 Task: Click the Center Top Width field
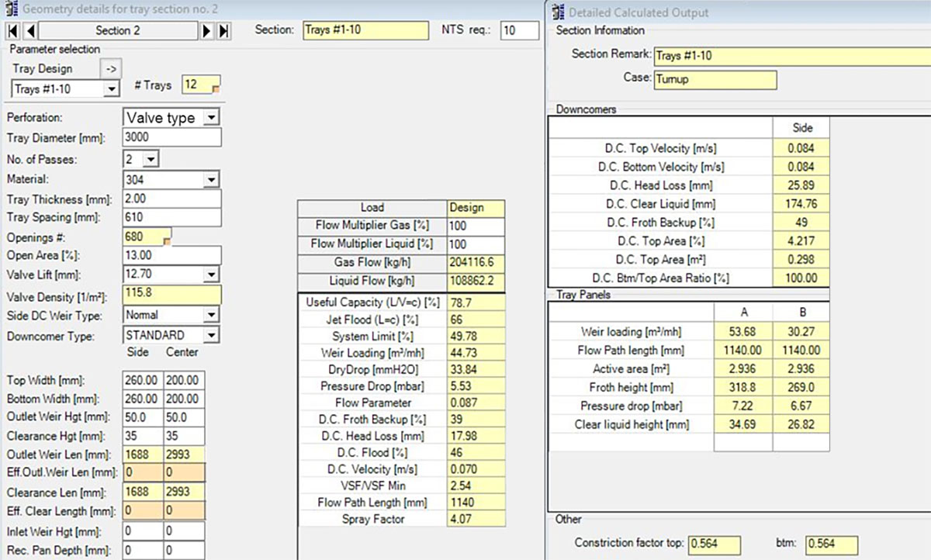click(x=184, y=381)
